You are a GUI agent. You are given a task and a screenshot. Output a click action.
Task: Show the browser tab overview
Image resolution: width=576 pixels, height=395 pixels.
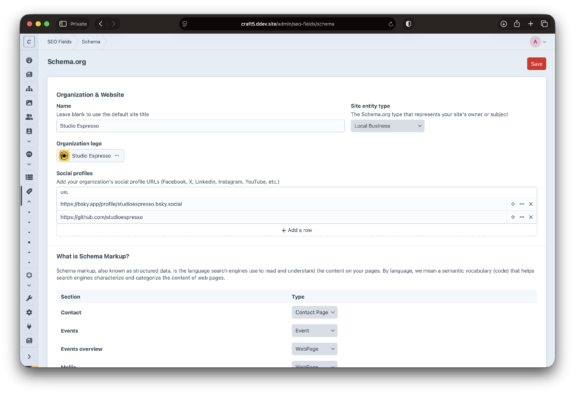(544, 24)
